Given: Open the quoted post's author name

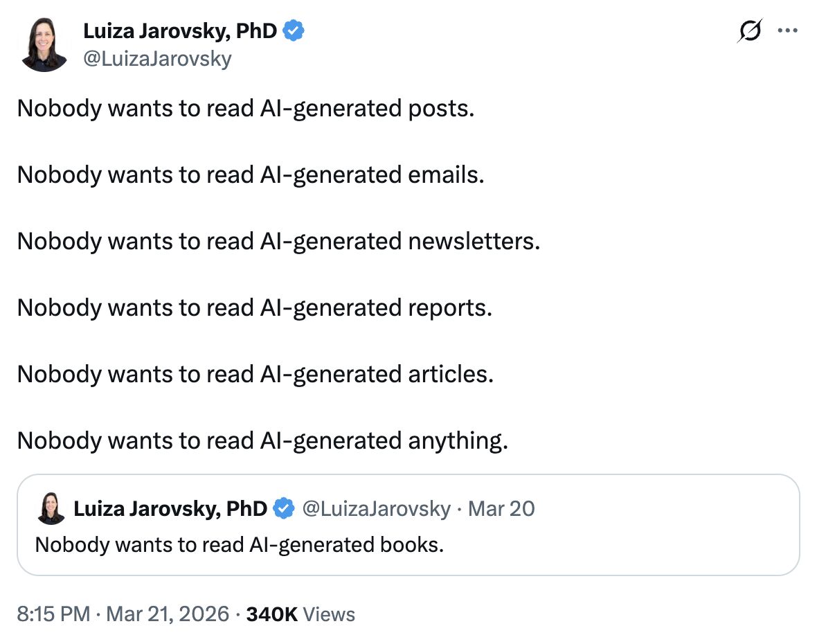Looking at the screenshot, I should [170, 509].
